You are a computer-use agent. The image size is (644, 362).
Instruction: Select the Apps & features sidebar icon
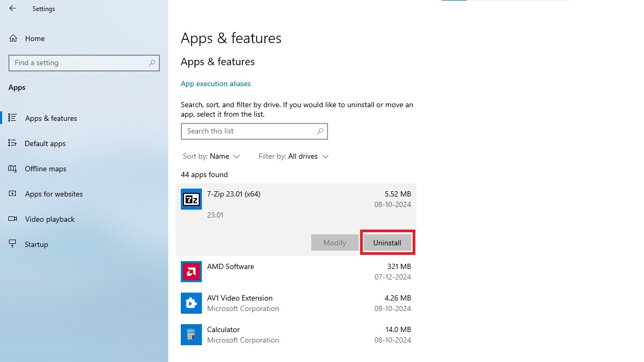coord(13,118)
